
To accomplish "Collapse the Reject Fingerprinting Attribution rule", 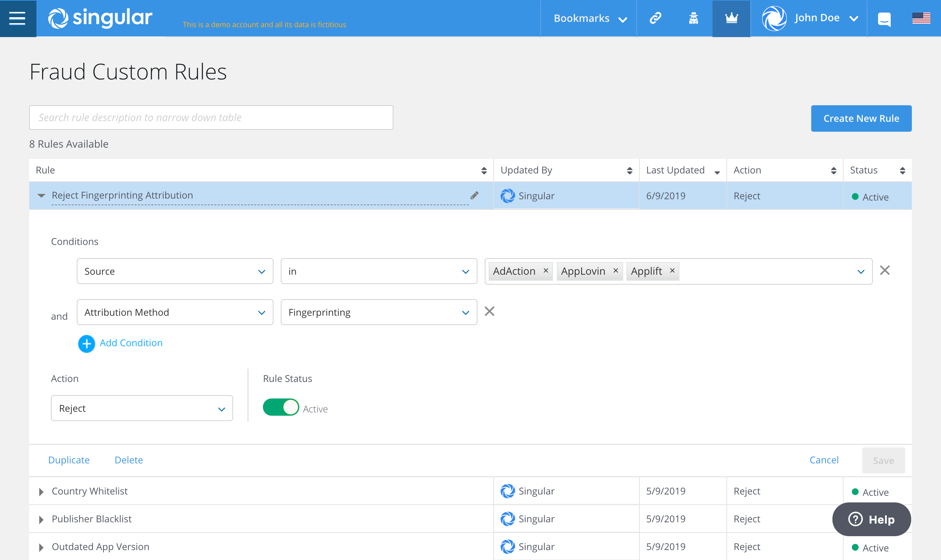I will pyautogui.click(x=41, y=196).
